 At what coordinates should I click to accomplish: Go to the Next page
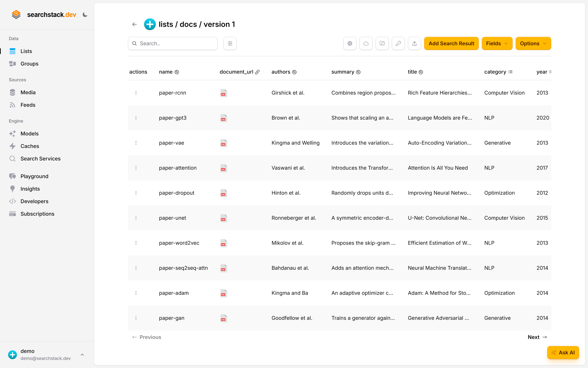coord(537,337)
